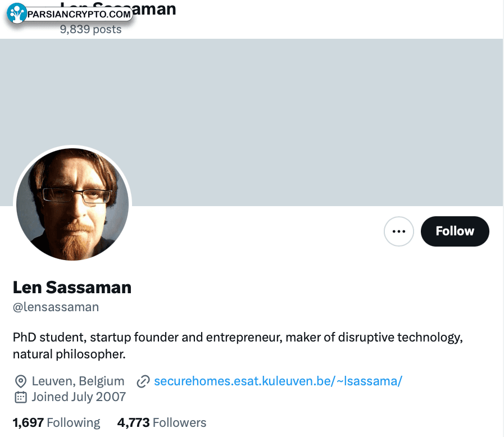Click the 9,839 posts count
Image resolution: width=504 pixels, height=437 pixels.
(x=90, y=30)
